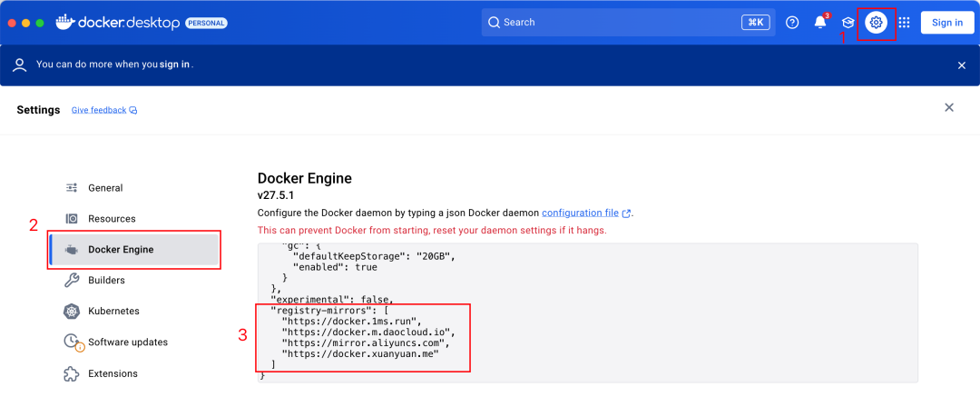Click the Docker Engine whale icon
Image resolution: width=980 pixels, height=407 pixels.
point(72,249)
